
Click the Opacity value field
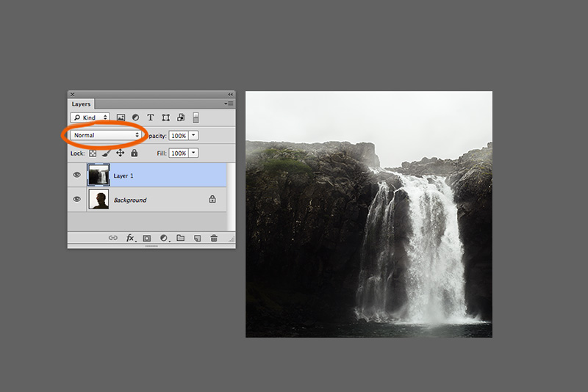[179, 136]
